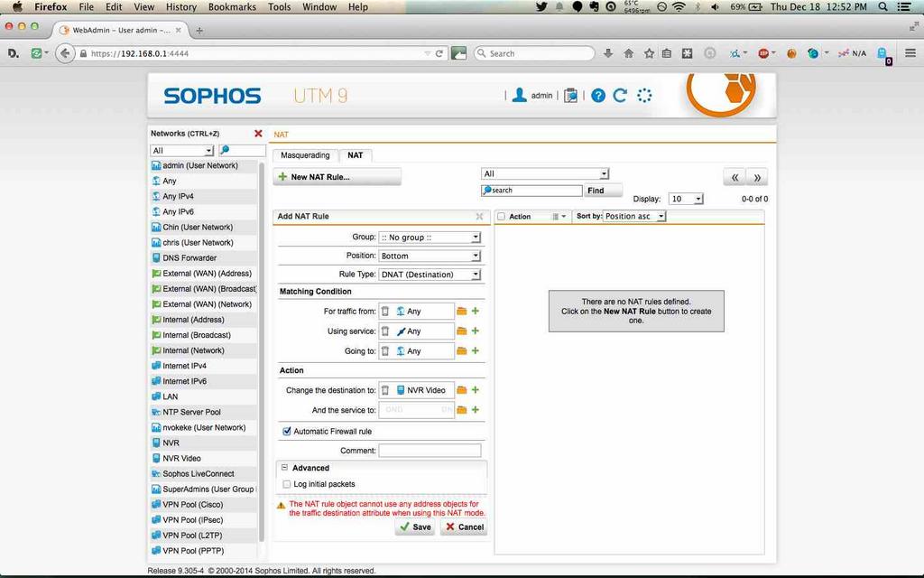Click the Networks list scrollbar
Image resolution: width=924 pixels, height=578 pixels.
tap(262, 351)
